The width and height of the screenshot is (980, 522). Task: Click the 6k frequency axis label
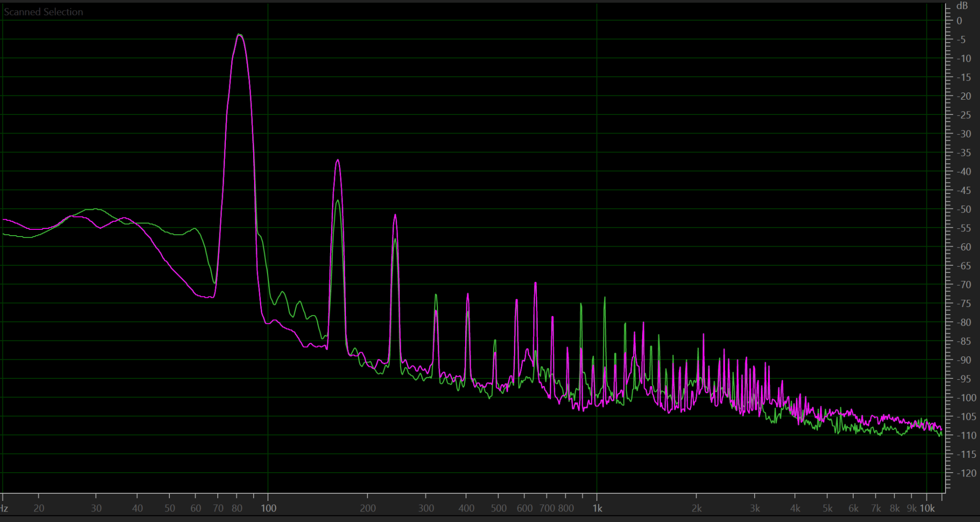853,508
